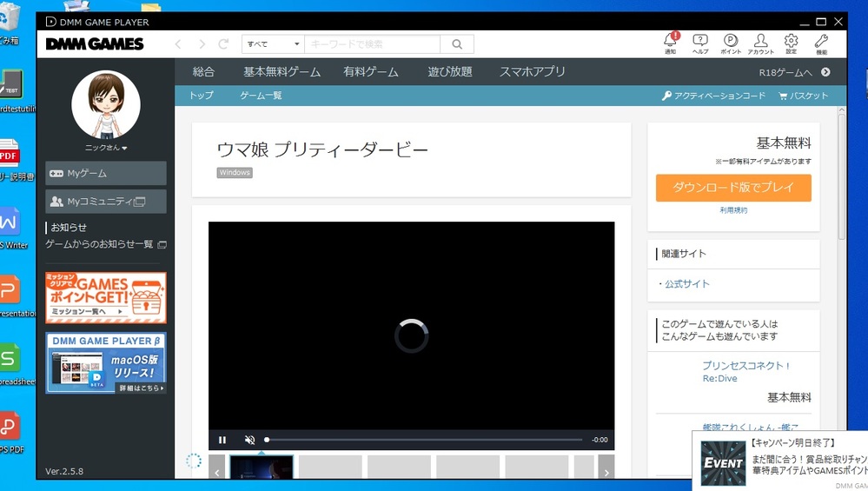
Task: Select the 遊び放題 tab
Action: tap(450, 72)
